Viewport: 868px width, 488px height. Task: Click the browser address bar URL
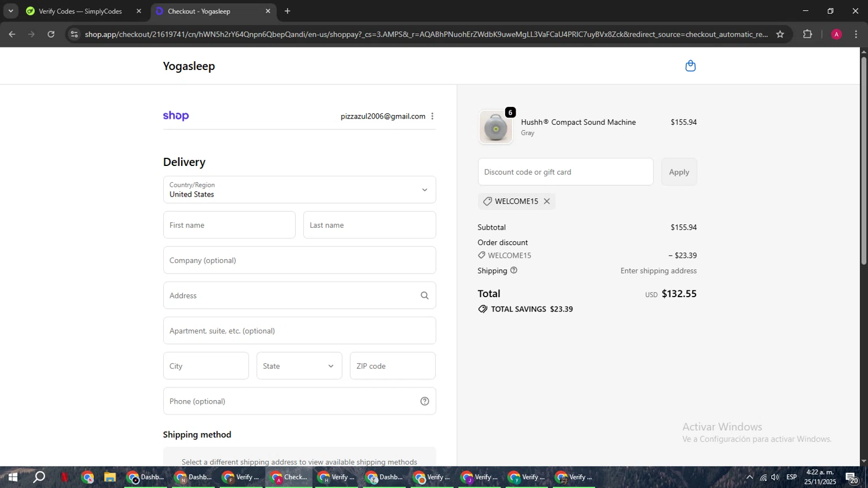coord(426,34)
